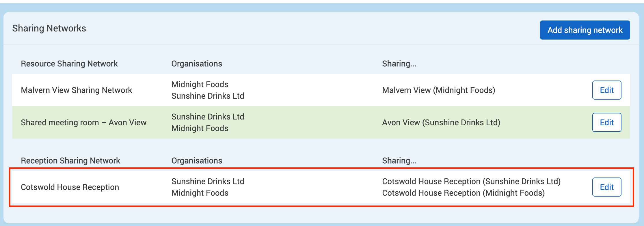Viewport: 644px width, 226px height.
Task: Click Midnight Foods in the Avon View row
Action: (x=200, y=128)
